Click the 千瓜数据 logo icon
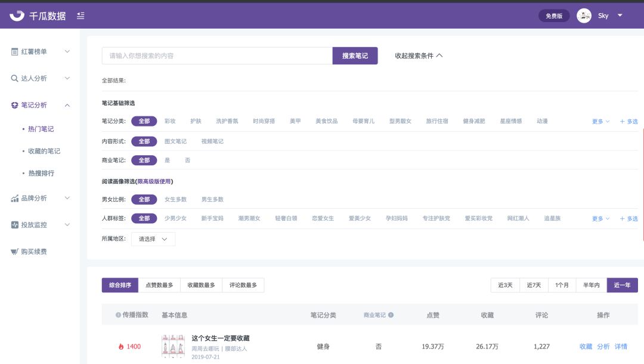This screenshot has height=364, width=644. (17, 16)
